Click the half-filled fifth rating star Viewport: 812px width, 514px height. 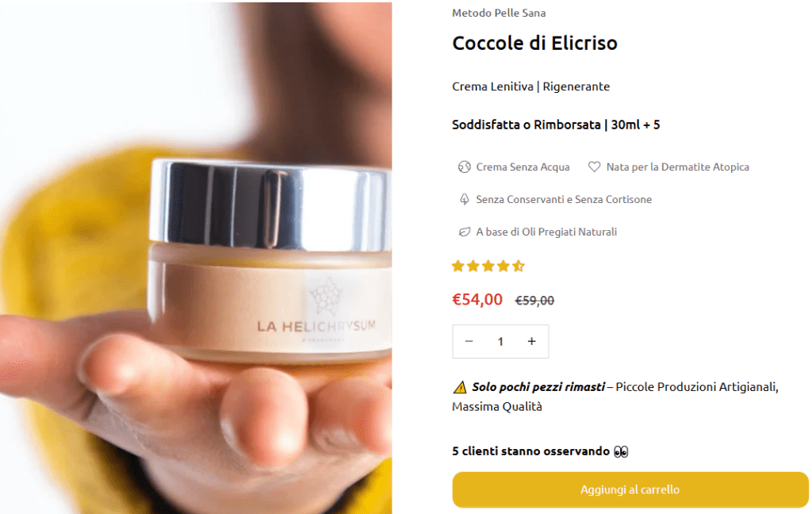coord(519,267)
